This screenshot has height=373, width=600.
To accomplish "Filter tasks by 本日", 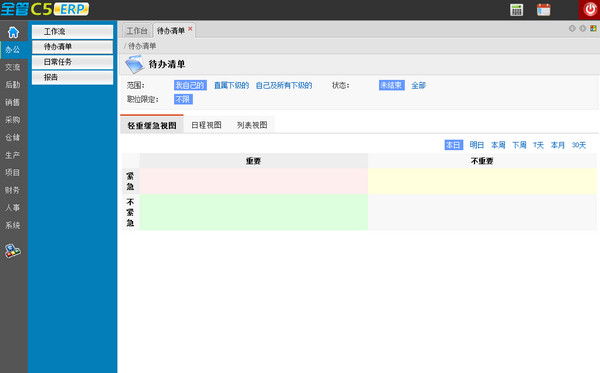I will coord(453,145).
